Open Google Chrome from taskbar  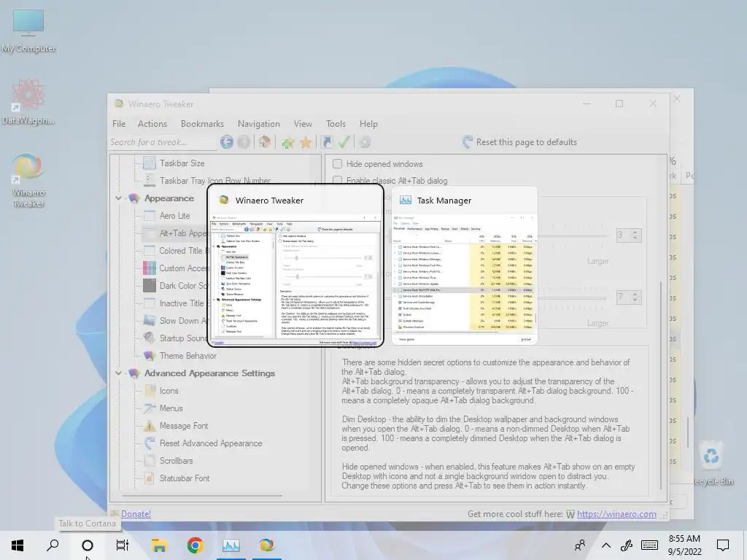[x=195, y=545]
